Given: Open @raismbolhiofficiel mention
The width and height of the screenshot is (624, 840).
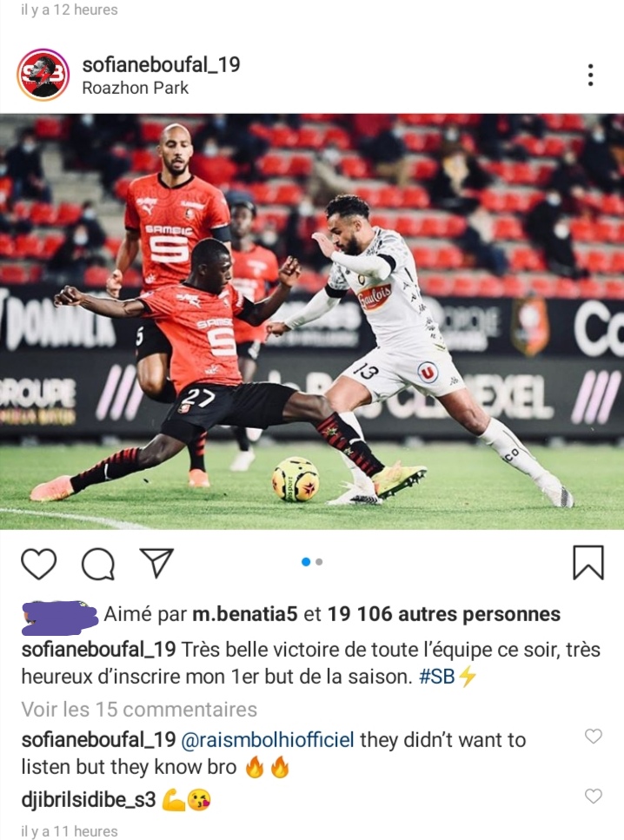Looking at the screenshot, I should [268, 740].
